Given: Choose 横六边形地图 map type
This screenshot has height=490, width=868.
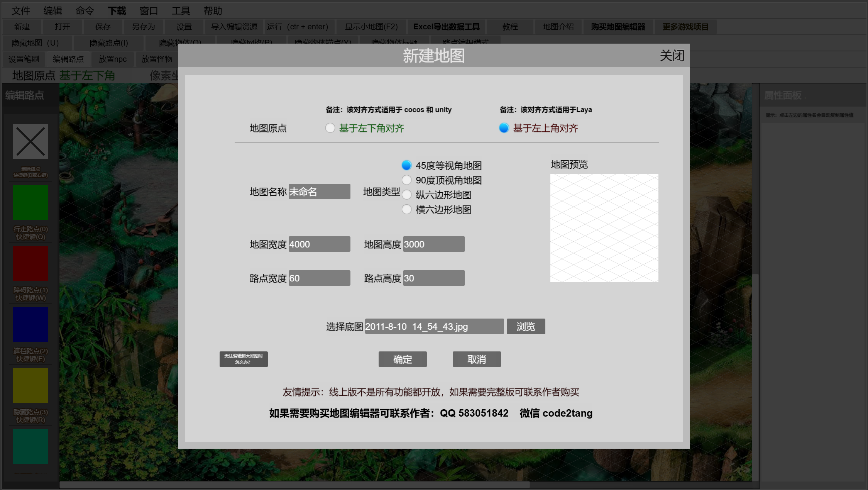Looking at the screenshot, I should [406, 210].
